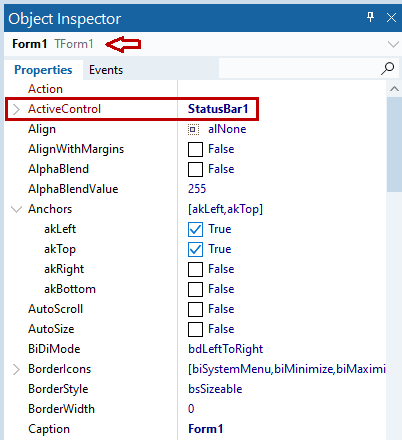Switch to the Events tab
The image size is (402, 440).
pos(106,70)
